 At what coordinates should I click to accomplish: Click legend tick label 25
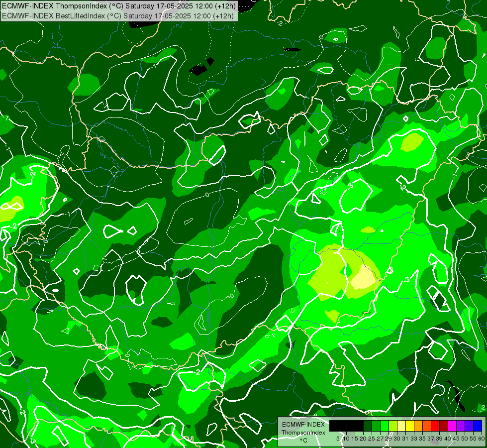372,439
